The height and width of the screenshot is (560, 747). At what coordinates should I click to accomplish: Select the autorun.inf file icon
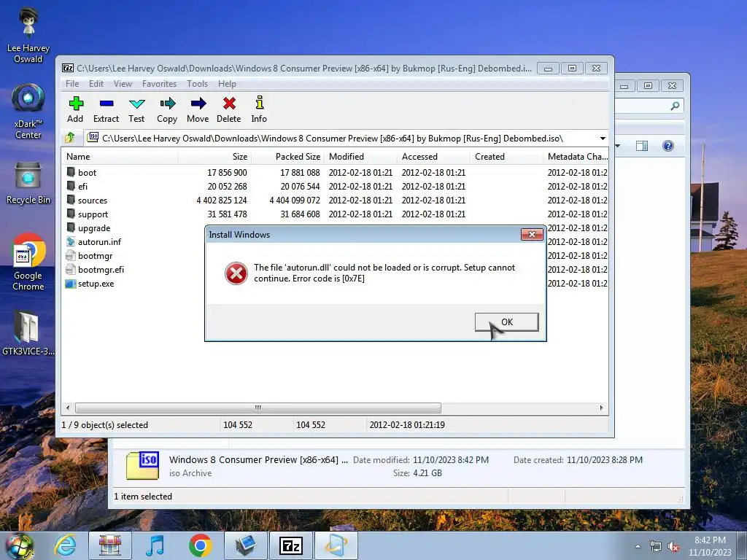pyautogui.click(x=71, y=241)
